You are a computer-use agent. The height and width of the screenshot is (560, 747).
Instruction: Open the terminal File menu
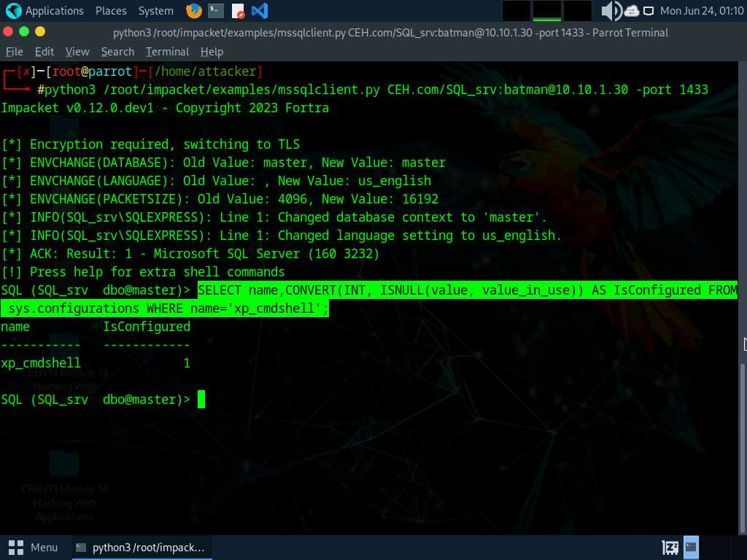coord(15,52)
